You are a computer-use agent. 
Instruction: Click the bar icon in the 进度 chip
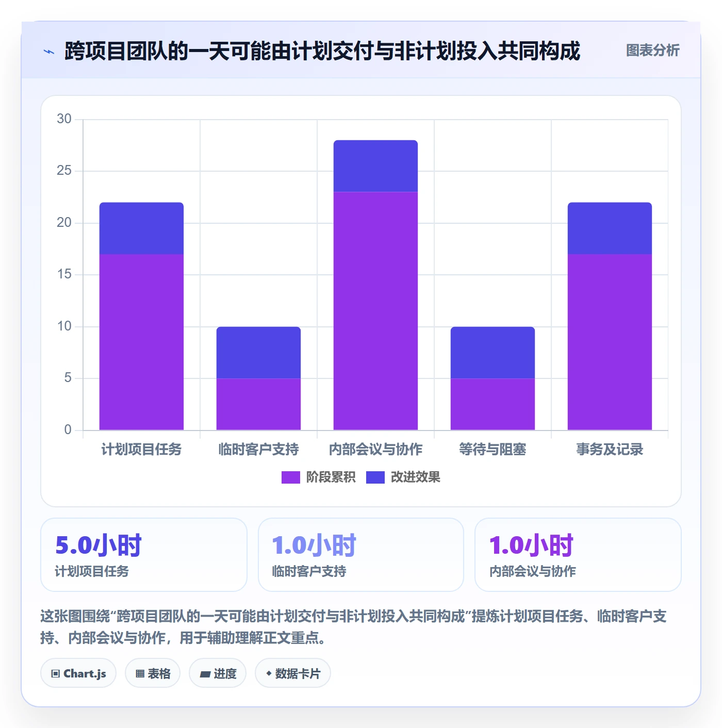[x=205, y=674]
